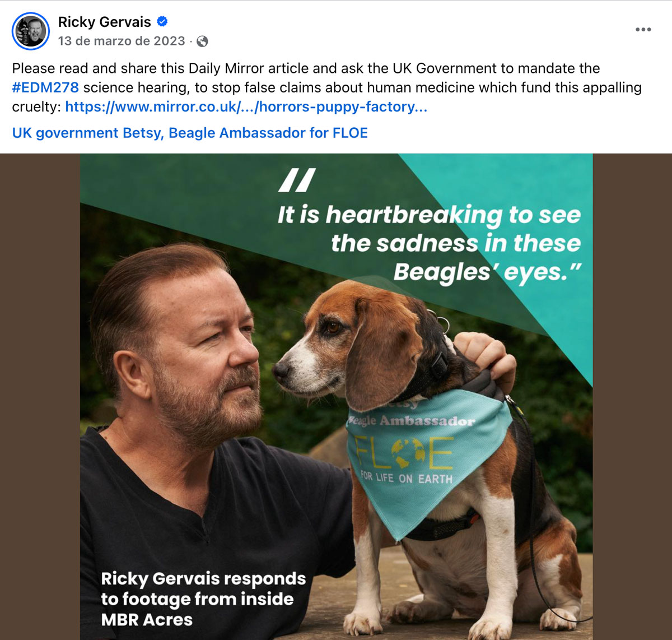Open the #EDM278 hashtag

pyautogui.click(x=45, y=88)
